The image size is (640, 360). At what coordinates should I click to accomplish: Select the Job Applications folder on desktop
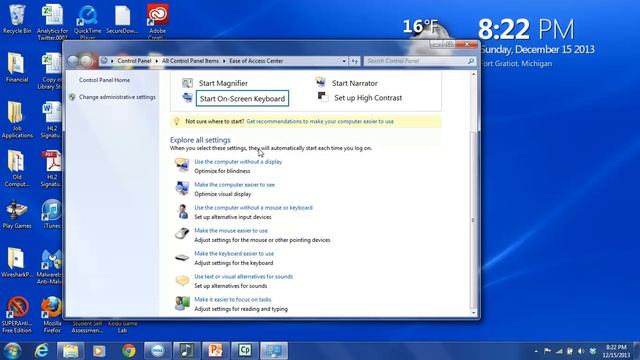[x=17, y=120]
